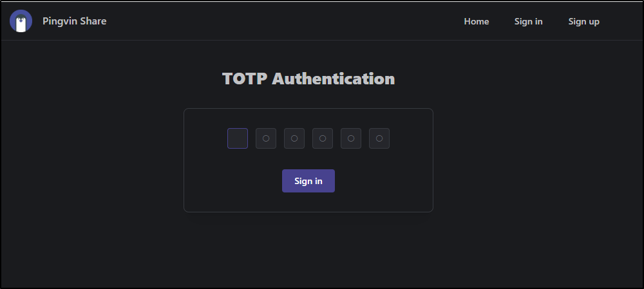Click empty card space right of Sign in button
The image size is (644, 289).
pos(384,181)
